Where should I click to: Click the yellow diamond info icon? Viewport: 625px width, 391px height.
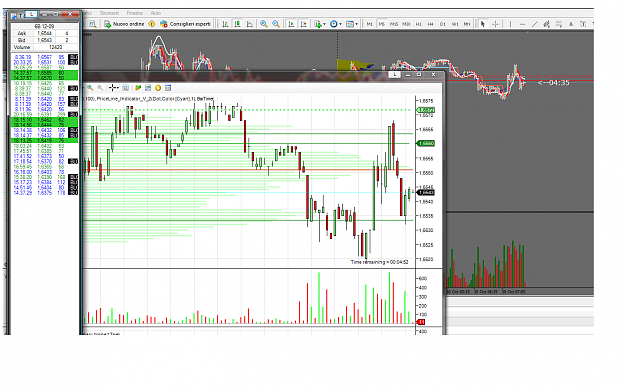click(x=151, y=24)
